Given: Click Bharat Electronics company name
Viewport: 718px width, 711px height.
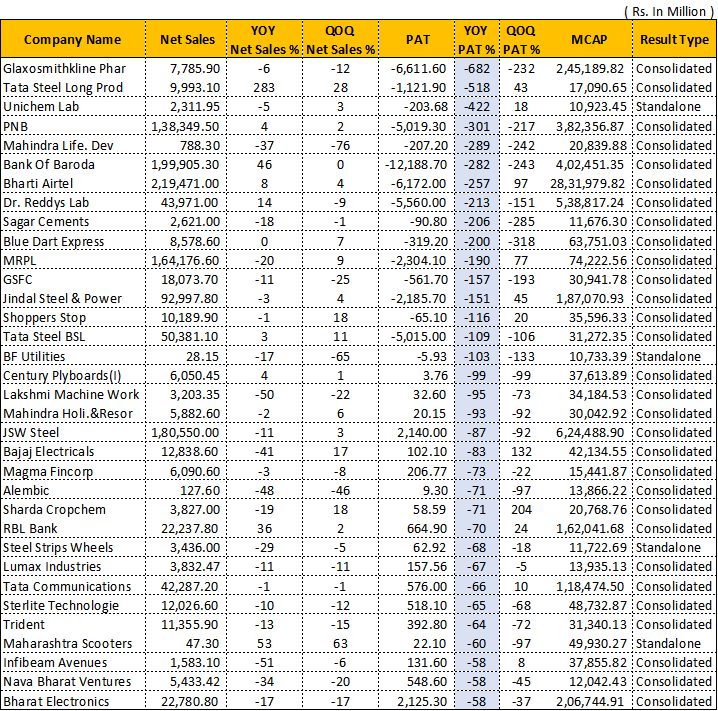Looking at the screenshot, I should click(x=56, y=701).
